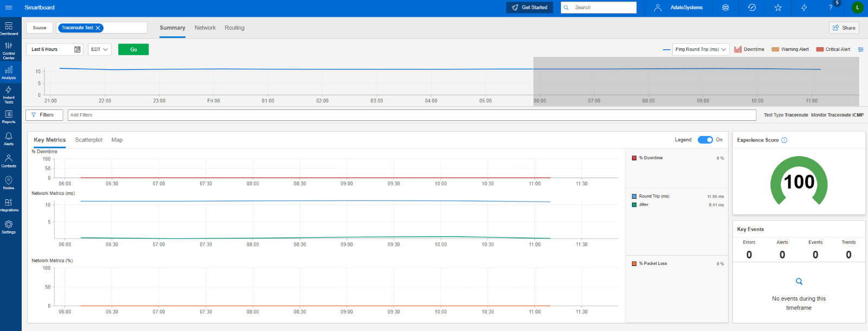The image size is (868, 331).
Task: Open the Scatterplot tab
Action: [x=88, y=140]
